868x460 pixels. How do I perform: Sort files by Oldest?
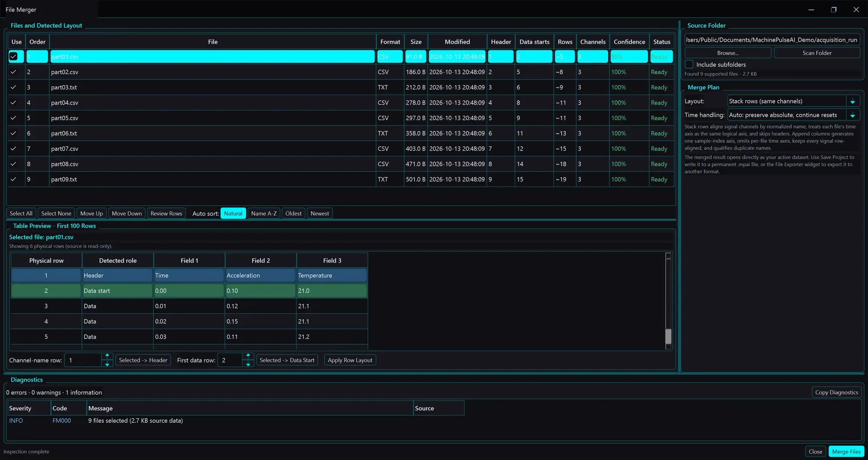tap(293, 213)
